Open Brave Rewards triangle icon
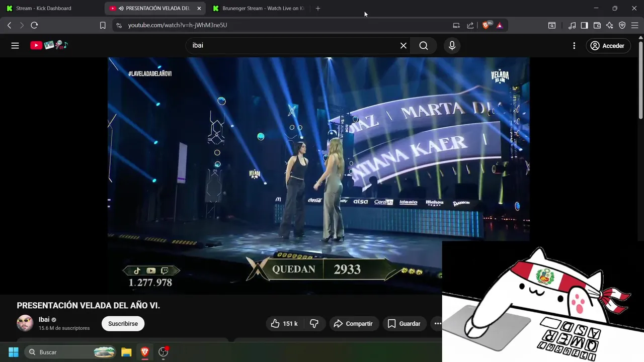This screenshot has height=362, width=644. [x=500, y=25]
